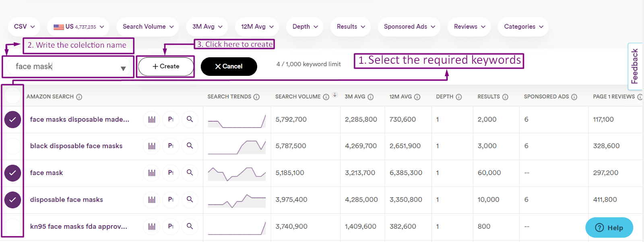Click info icon beside Search Trends header
Screen dimensions: 644x242
[256, 97]
